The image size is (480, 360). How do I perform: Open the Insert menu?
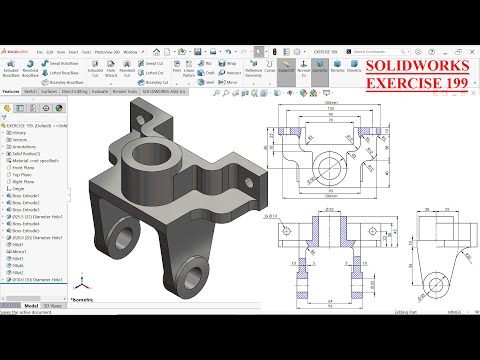click(x=73, y=52)
